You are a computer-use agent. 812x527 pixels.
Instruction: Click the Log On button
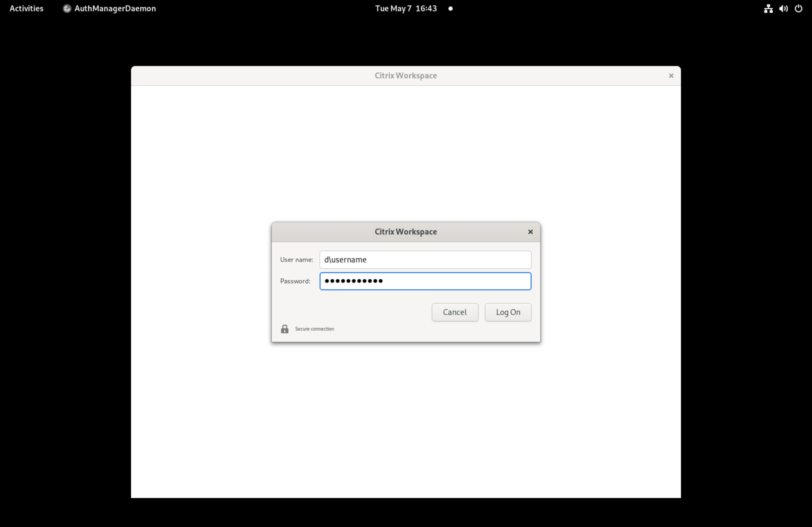508,312
